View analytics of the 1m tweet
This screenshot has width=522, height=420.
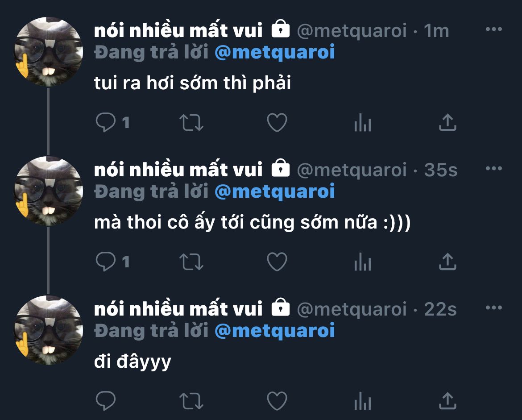click(363, 122)
